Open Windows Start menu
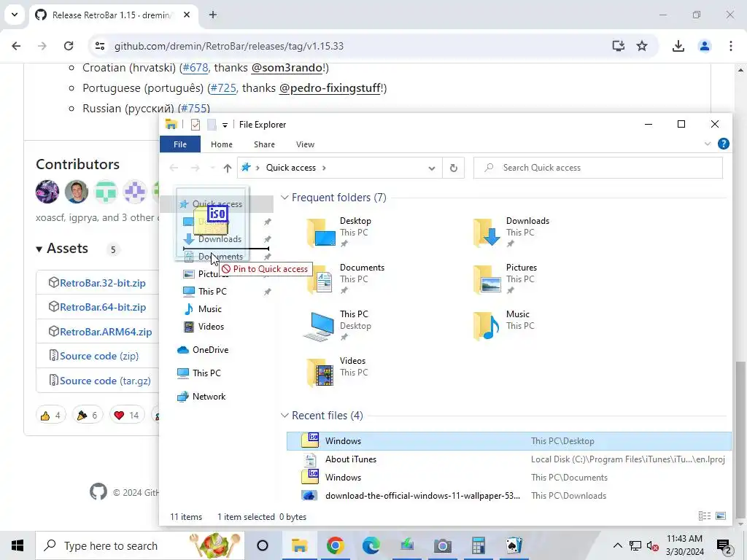747x560 pixels. coord(18,545)
